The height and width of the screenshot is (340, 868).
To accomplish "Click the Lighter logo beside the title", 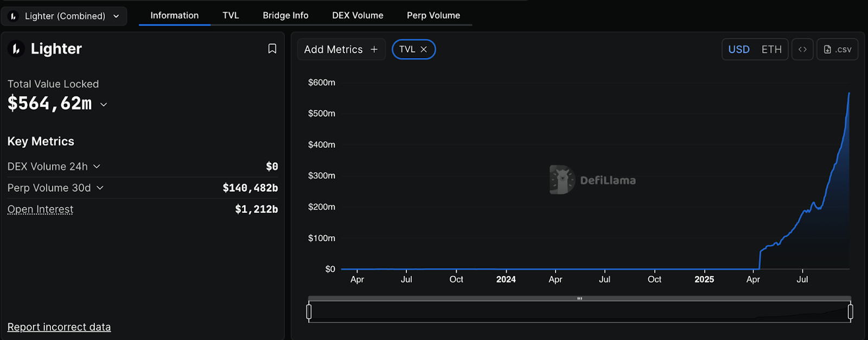I will click(16, 49).
